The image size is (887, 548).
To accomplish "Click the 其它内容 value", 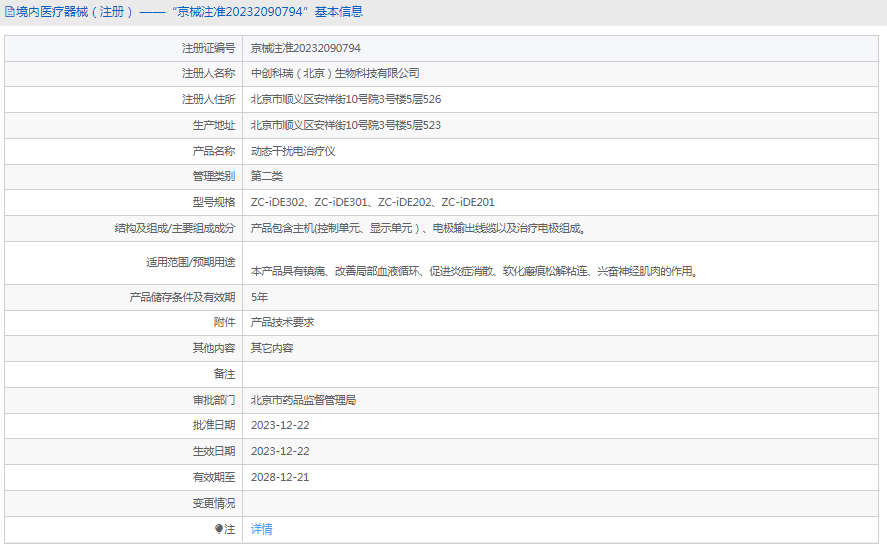I will point(272,348).
